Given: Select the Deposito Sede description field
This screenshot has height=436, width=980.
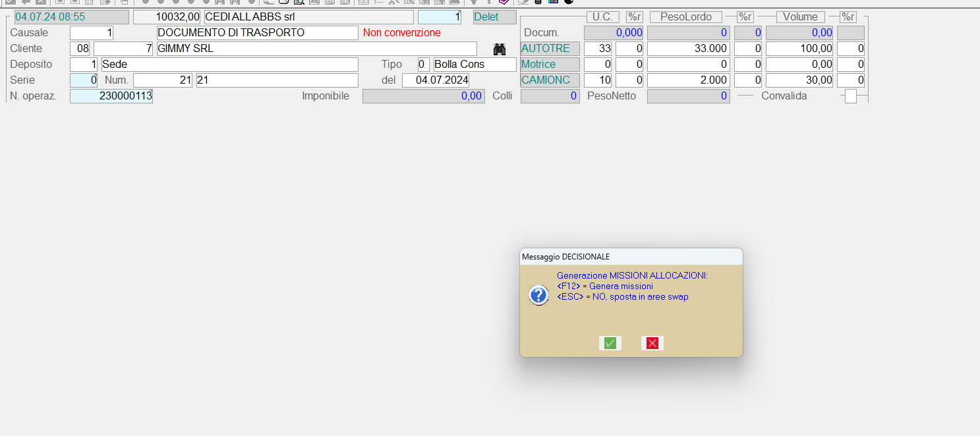Looking at the screenshot, I should point(229,65).
